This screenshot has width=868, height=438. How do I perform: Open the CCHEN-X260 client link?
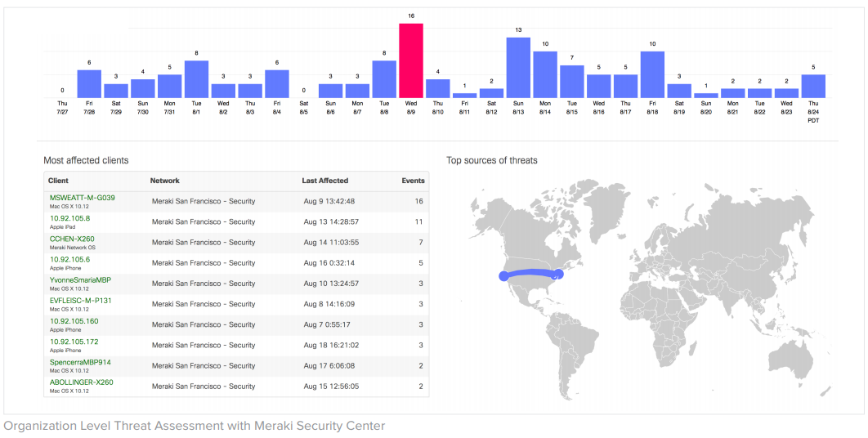[71, 239]
